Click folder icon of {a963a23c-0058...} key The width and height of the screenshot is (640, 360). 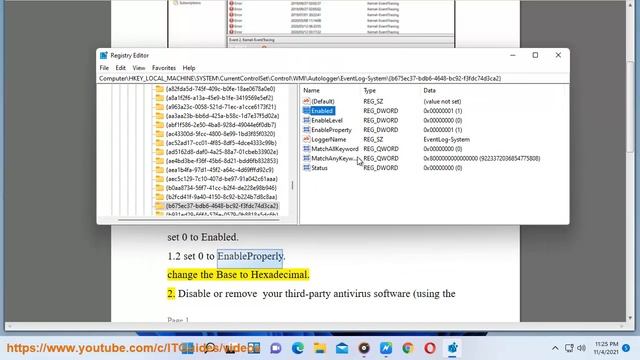point(160,107)
